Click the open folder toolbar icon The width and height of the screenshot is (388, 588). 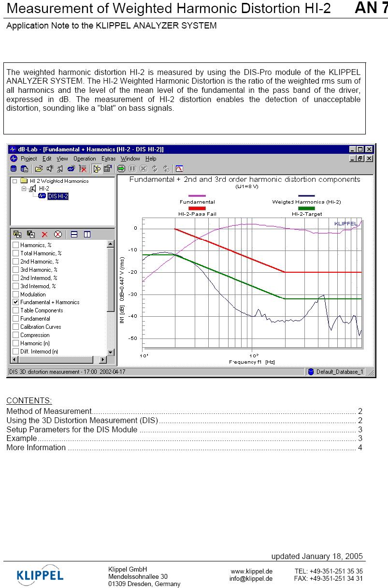pos(39,169)
